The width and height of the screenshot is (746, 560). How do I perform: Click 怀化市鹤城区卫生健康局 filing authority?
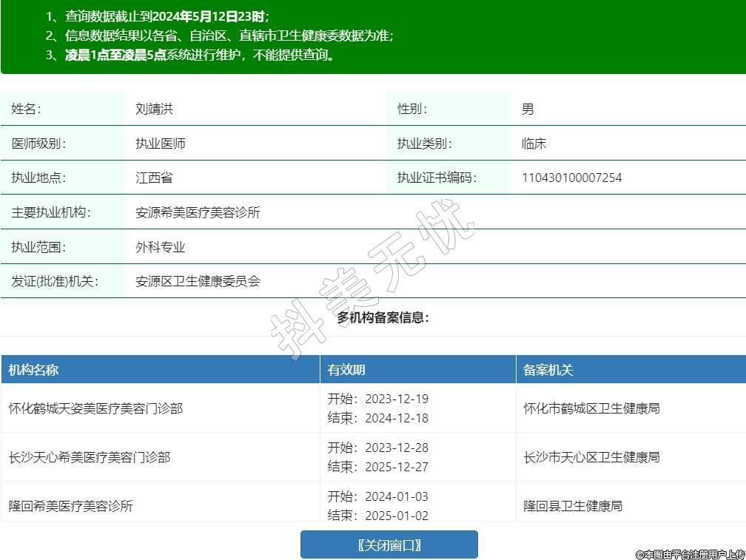[591, 408]
